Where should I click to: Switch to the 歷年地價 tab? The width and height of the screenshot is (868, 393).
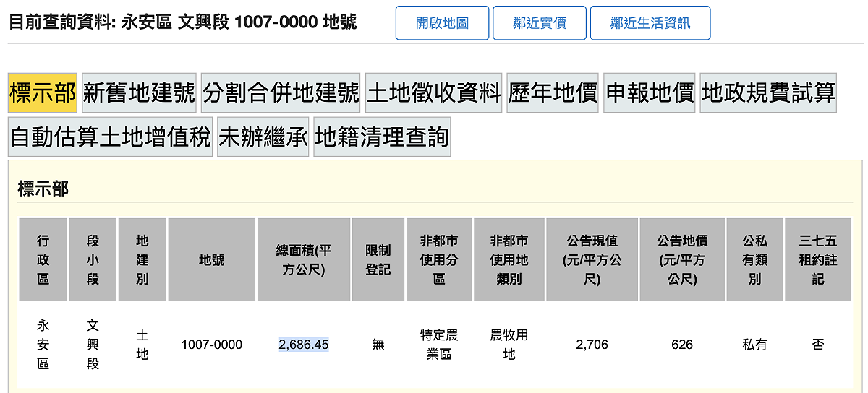coord(553,92)
